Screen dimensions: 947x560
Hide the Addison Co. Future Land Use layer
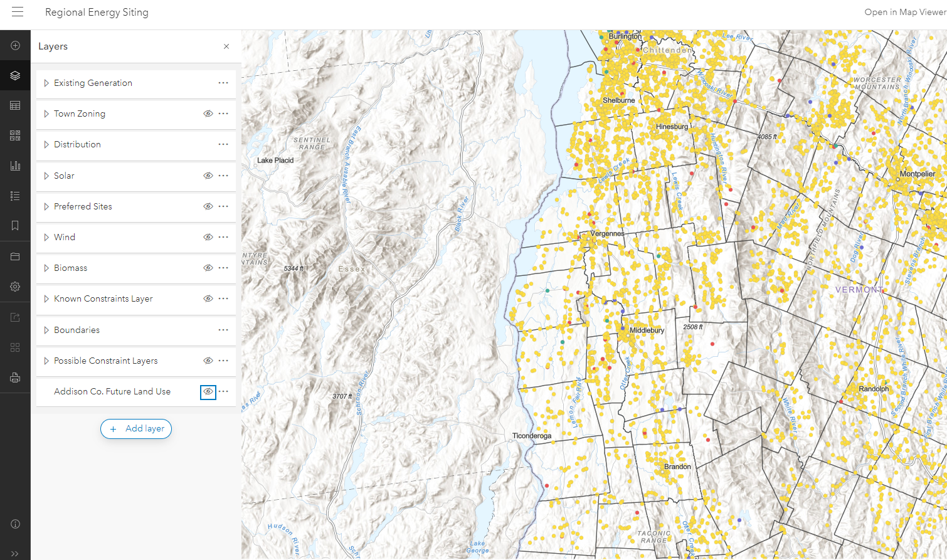[208, 391]
